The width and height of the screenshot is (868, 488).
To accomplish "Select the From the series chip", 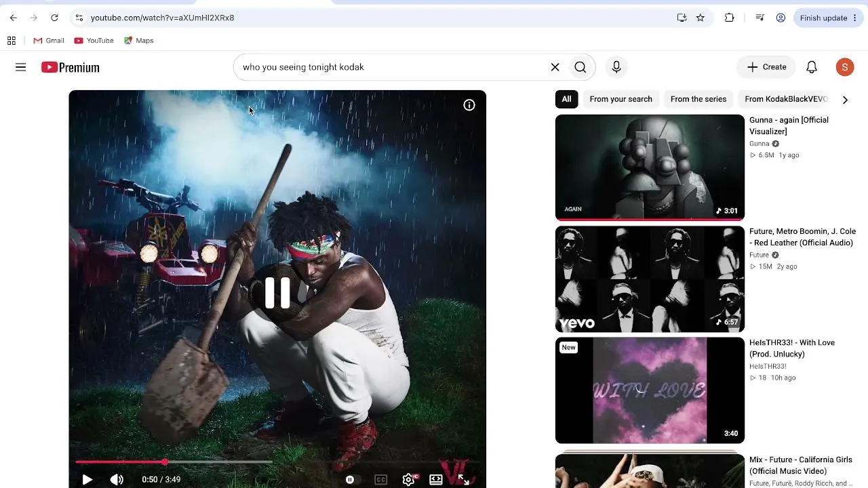I will click(x=698, y=99).
